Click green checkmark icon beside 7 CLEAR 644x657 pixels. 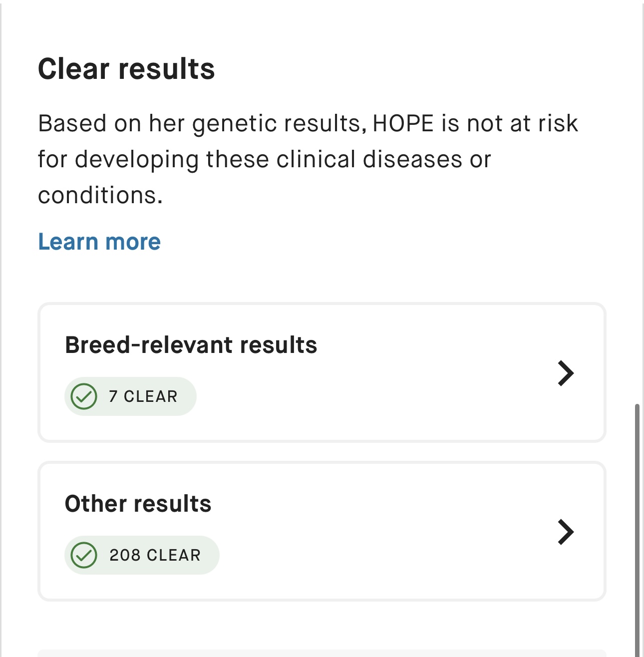pos(84,396)
